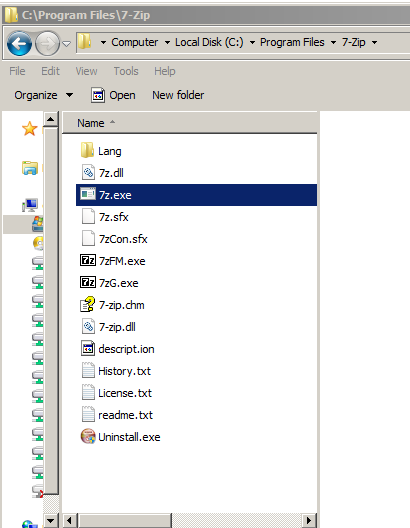Expand the dropdown arrow before Computer
This screenshot has width=410, height=528.
click(103, 42)
